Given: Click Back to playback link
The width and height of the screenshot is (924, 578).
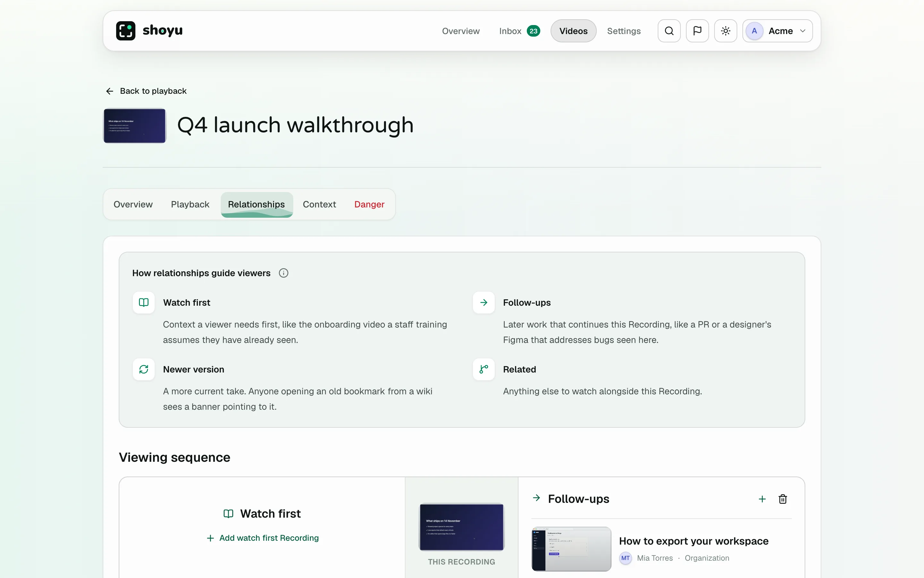Looking at the screenshot, I should point(146,91).
